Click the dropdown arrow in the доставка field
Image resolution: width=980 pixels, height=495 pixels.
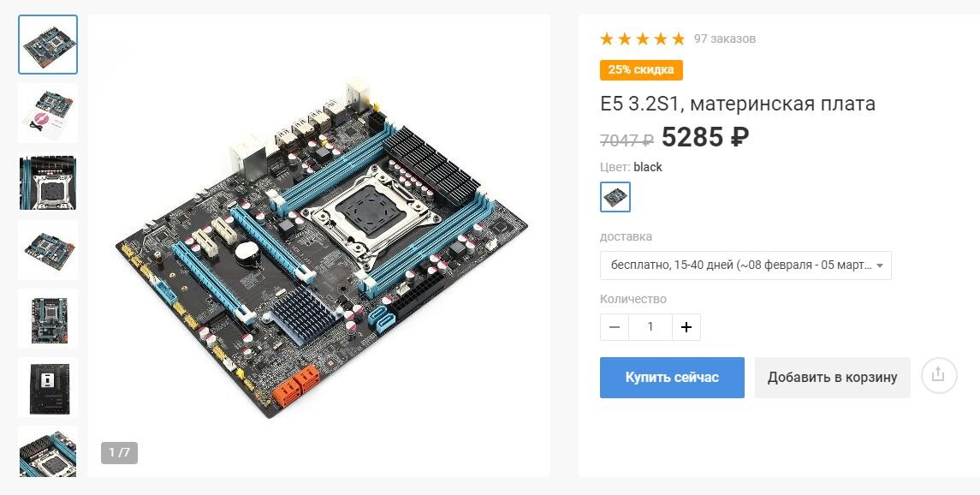(879, 265)
